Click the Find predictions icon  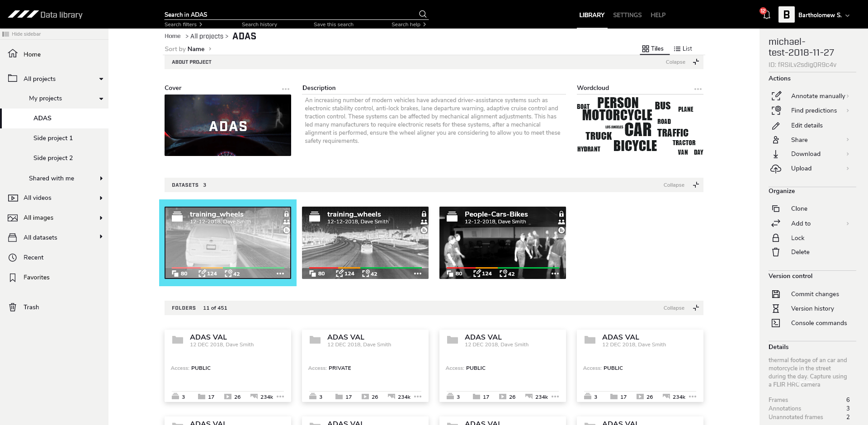point(776,110)
